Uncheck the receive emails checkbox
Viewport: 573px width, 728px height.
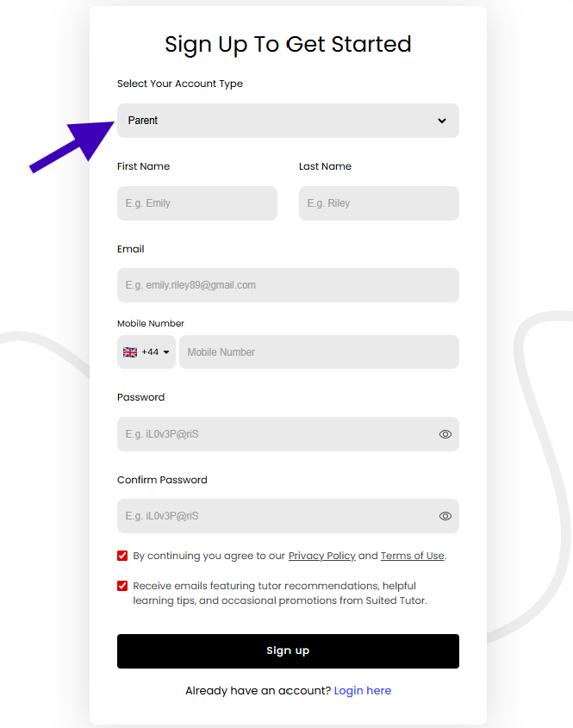pyautogui.click(x=122, y=586)
